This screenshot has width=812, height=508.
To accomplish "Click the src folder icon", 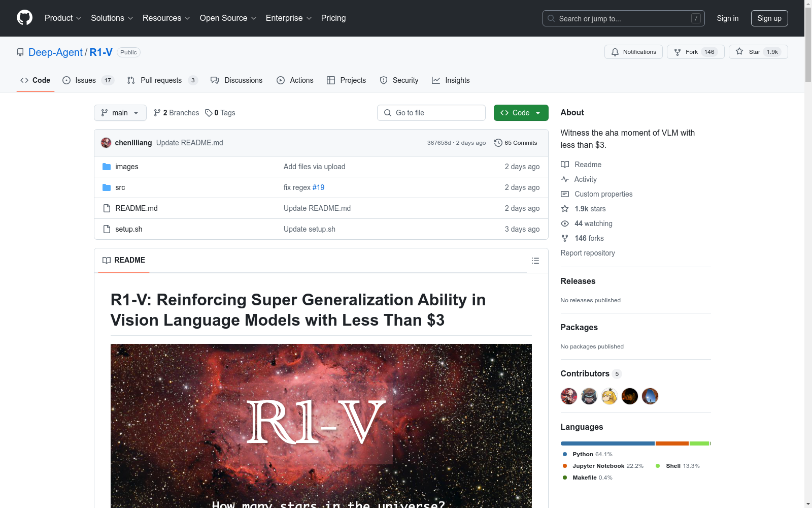I will tap(107, 187).
